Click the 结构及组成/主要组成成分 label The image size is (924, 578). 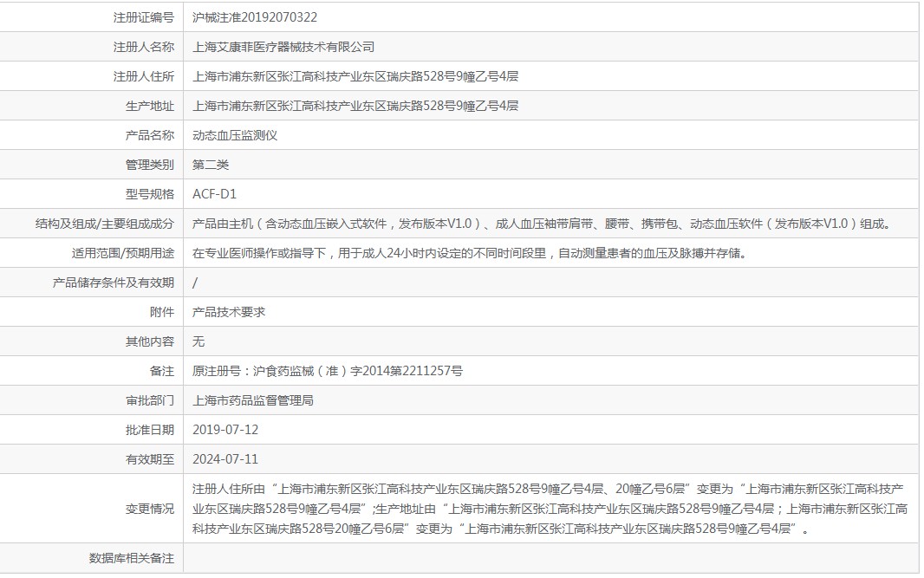pyautogui.click(x=105, y=224)
